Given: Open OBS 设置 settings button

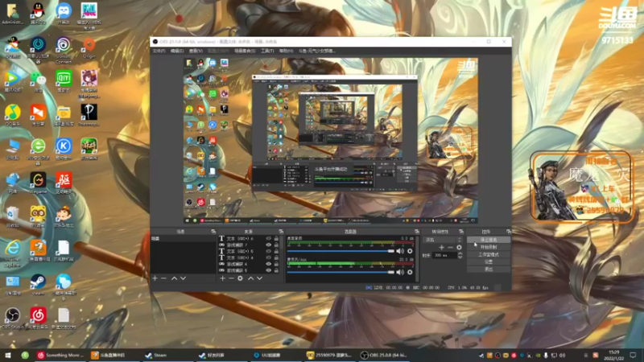Looking at the screenshot, I should point(489,262).
